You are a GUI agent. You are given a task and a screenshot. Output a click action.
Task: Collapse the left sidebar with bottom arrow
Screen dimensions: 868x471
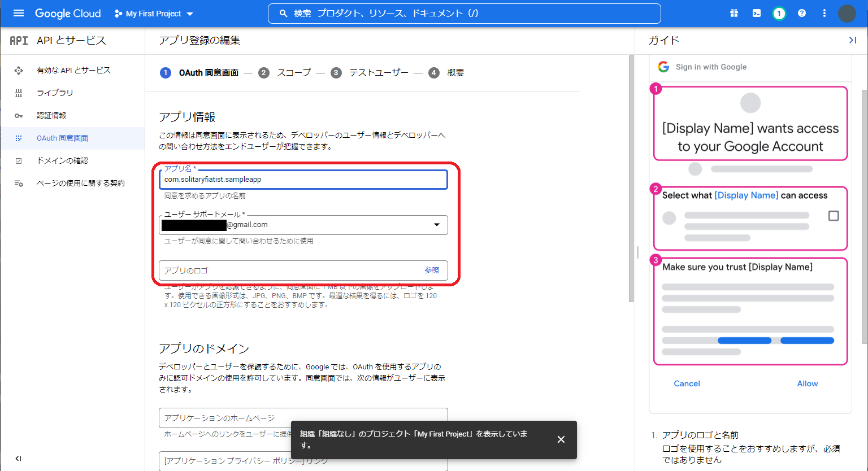point(18,459)
